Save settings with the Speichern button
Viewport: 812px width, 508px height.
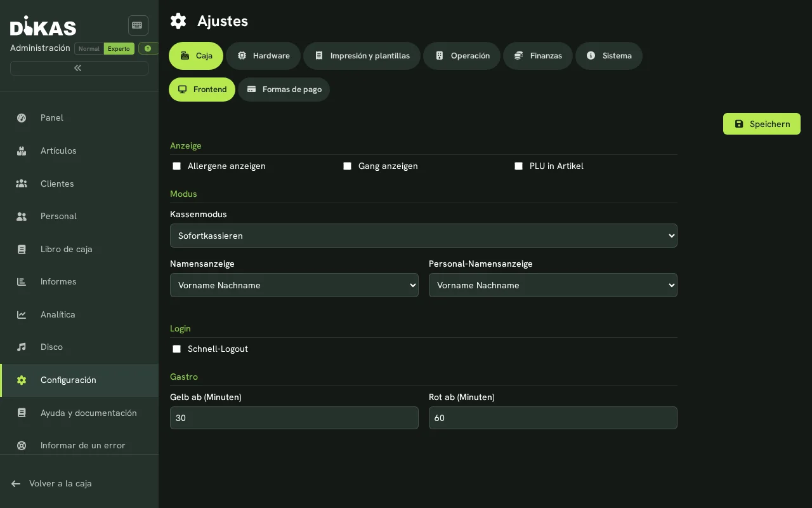coord(762,124)
